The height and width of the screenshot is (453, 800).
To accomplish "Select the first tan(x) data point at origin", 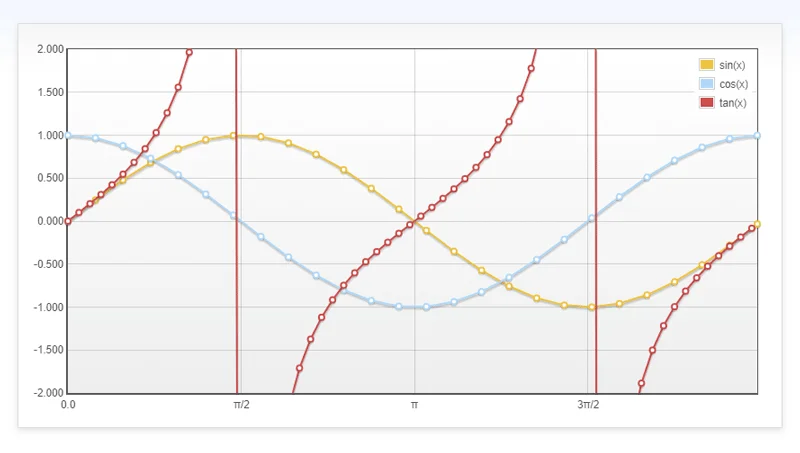I will click(68, 222).
